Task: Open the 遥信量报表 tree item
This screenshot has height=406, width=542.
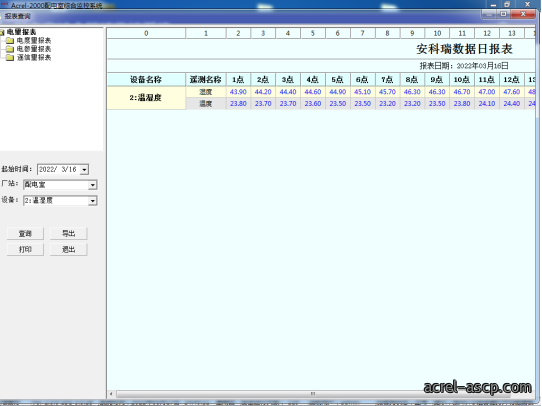Action: tap(34, 57)
